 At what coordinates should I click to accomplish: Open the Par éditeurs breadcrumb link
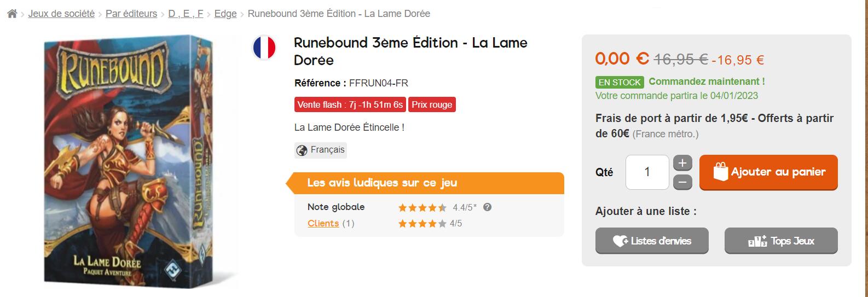tap(131, 14)
